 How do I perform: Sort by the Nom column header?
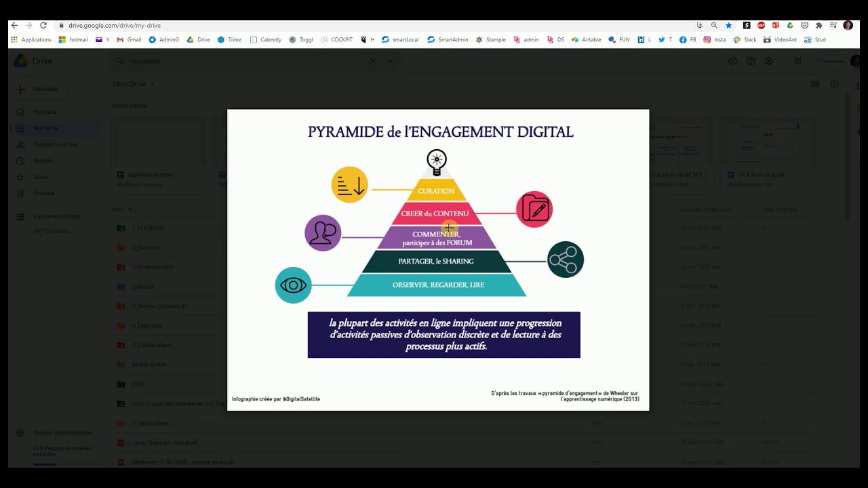pyautogui.click(x=122, y=209)
